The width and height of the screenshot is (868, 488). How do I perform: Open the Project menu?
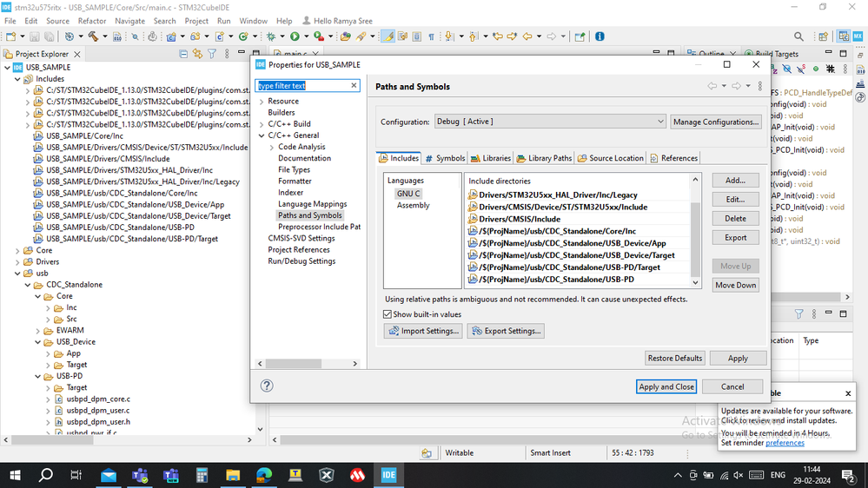196,21
